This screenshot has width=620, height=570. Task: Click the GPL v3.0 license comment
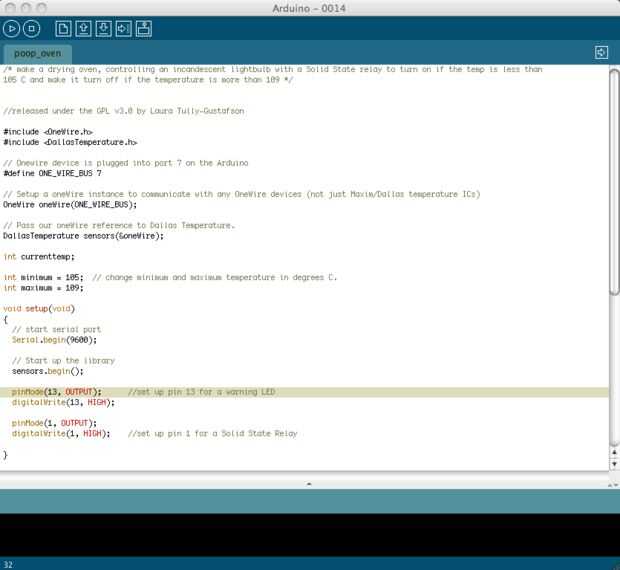123,111
